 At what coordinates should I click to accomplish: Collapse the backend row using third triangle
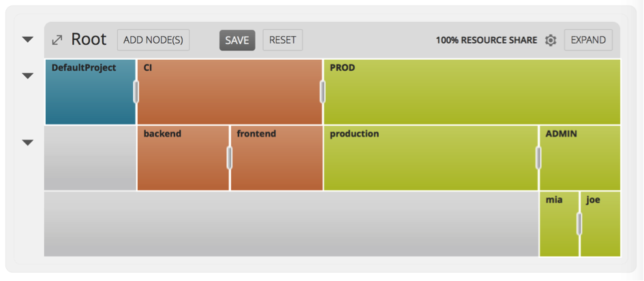coord(27,142)
